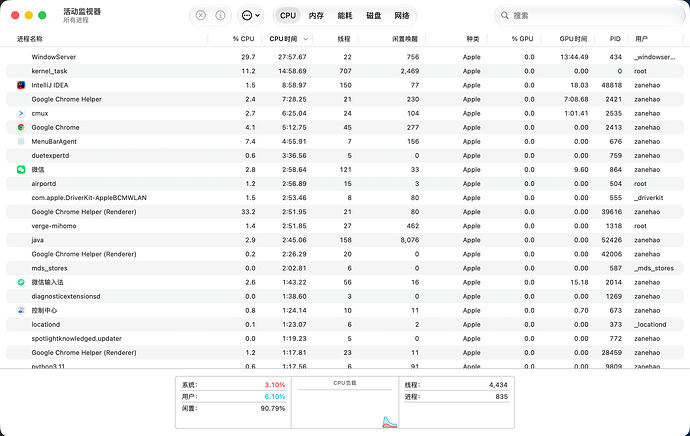Sort by % CPU column header
Screen dimensions: 690x436
coord(243,39)
